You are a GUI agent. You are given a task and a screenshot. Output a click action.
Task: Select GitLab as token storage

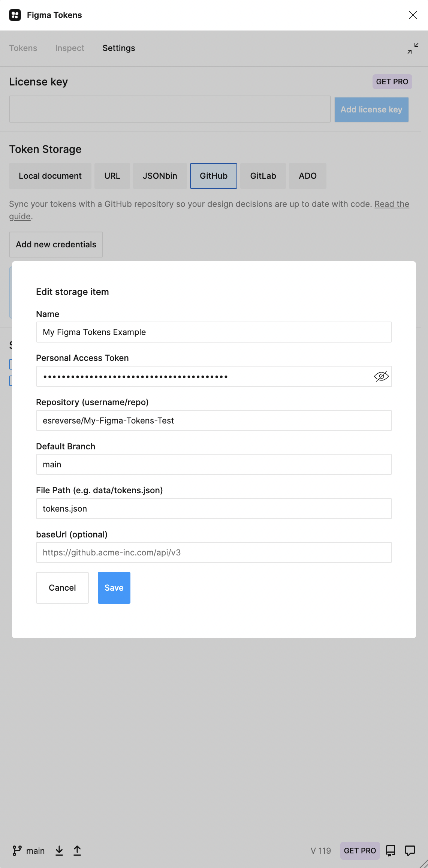(x=263, y=176)
